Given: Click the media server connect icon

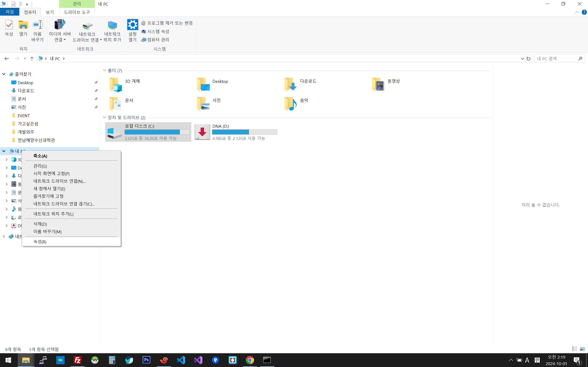Looking at the screenshot, I should 59,25.
